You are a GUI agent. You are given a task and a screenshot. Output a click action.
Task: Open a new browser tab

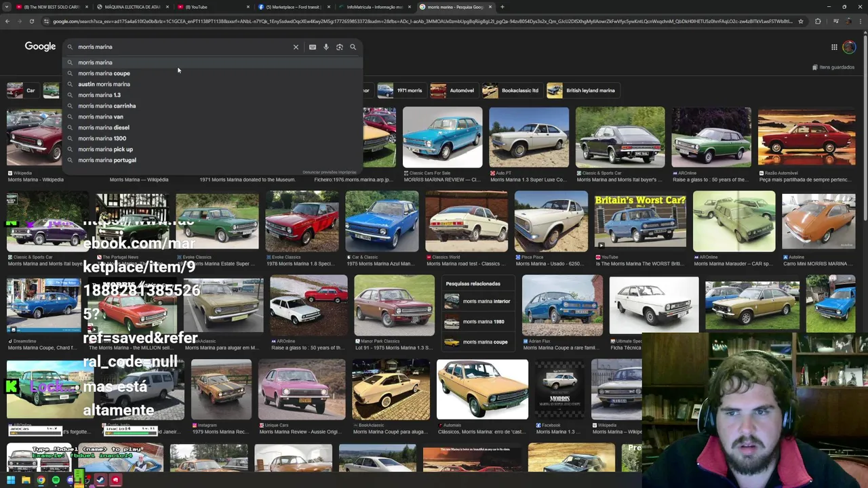pyautogui.click(x=502, y=7)
